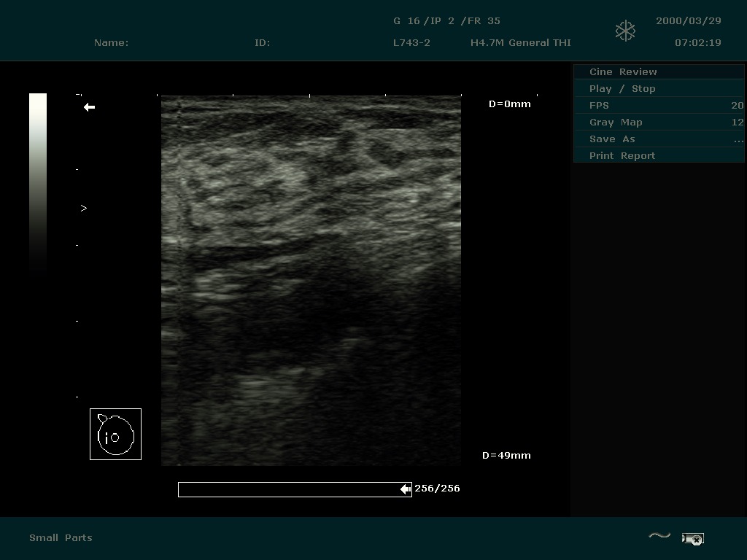The height and width of the screenshot is (560, 747).
Task: Click the breast body mark icon
Action: click(115, 435)
